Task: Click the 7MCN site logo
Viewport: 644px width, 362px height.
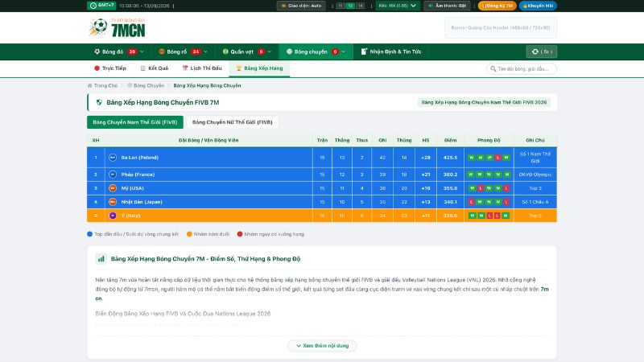Action: point(117,28)
